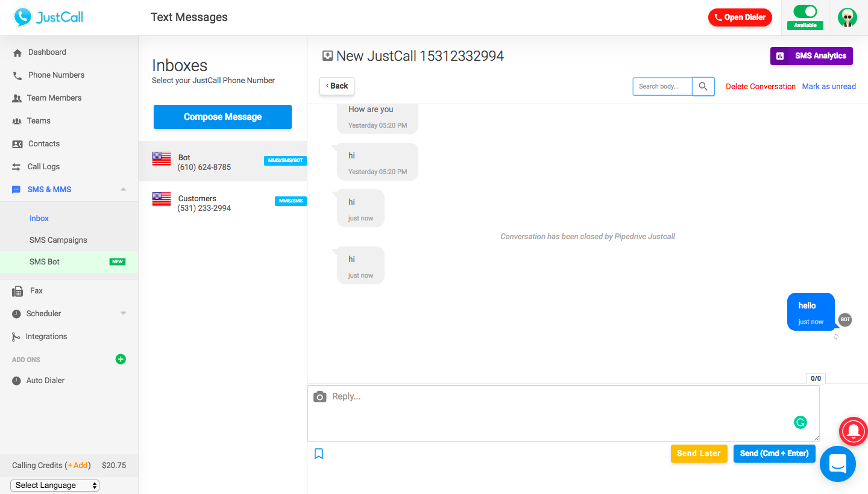Toggle the Available status switch

805,11
